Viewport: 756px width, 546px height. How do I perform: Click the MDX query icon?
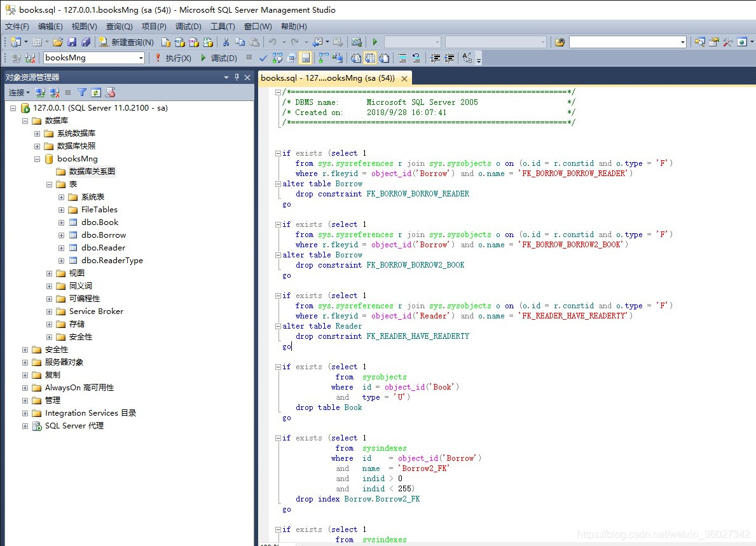coord(180,43)
